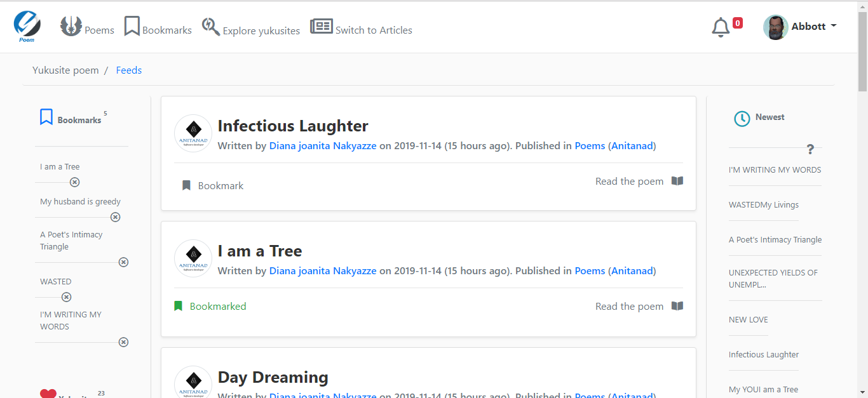This screenshot has height=398, width=868.
Task: Bookmark the Infectious Laughter poem
Action: pos(213,185)
